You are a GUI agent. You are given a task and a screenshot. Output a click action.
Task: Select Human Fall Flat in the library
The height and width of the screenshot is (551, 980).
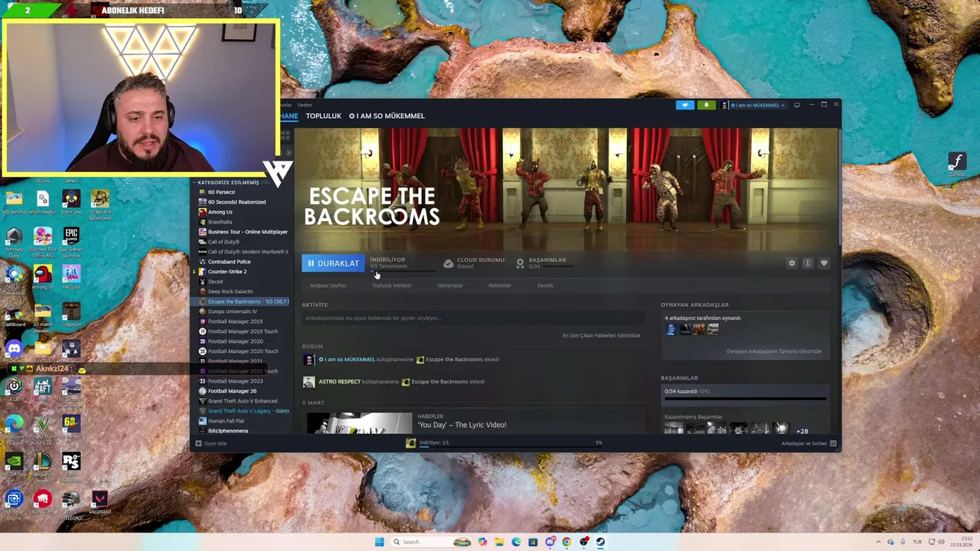pos(226,421)
